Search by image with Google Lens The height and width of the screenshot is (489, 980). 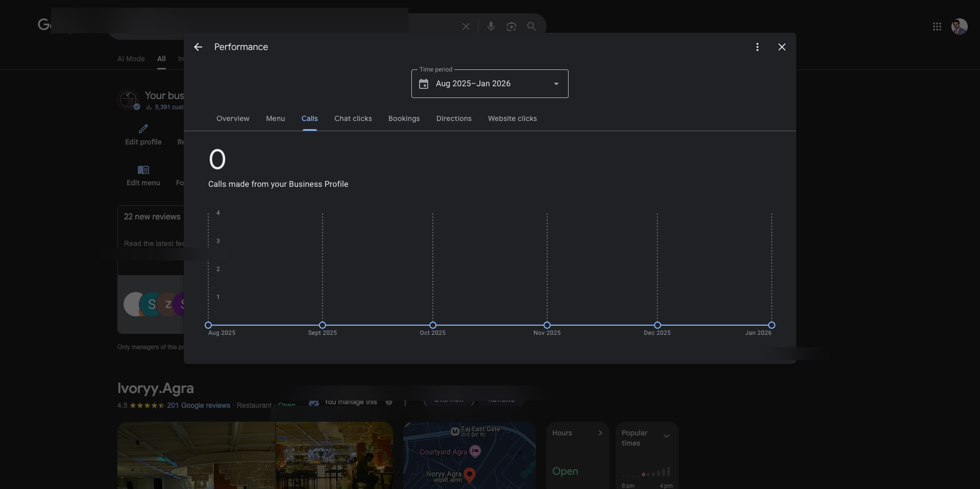(511, 27)
